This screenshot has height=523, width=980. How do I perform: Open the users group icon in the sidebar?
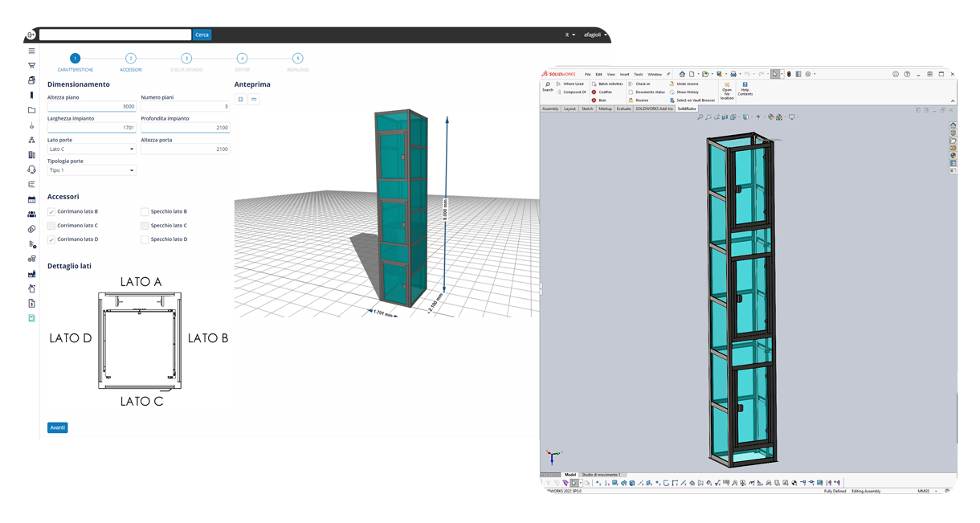(32, 215)
